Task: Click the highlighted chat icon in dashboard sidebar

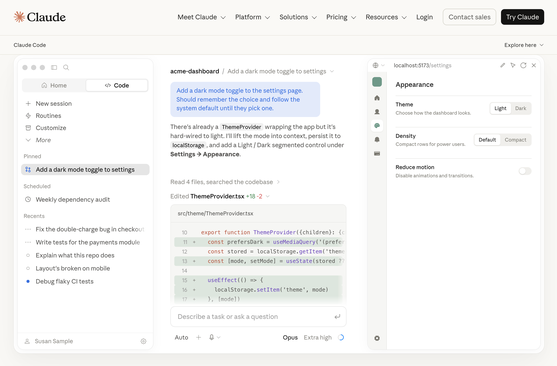Action: (377, 125)
